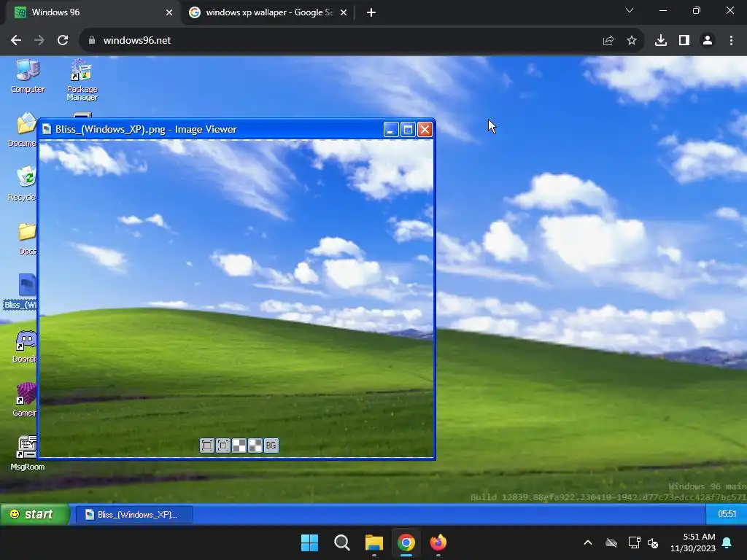Click the actual-size icon in Image Viewer

[x=223, y=446]
